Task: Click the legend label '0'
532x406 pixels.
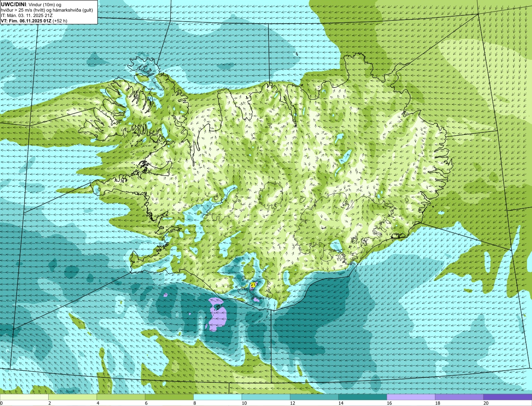Action: (2, 403)
